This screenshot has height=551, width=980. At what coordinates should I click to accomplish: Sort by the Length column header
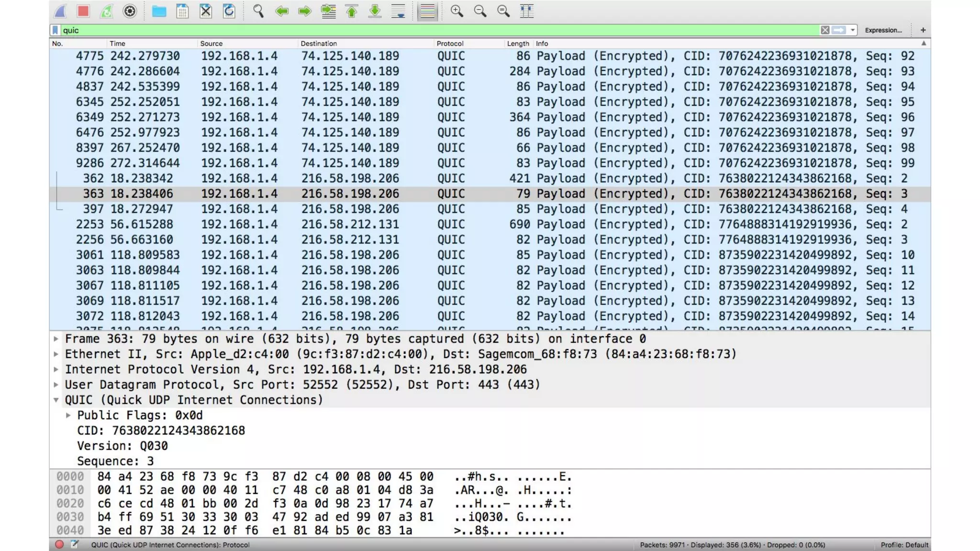coord(518,44)
